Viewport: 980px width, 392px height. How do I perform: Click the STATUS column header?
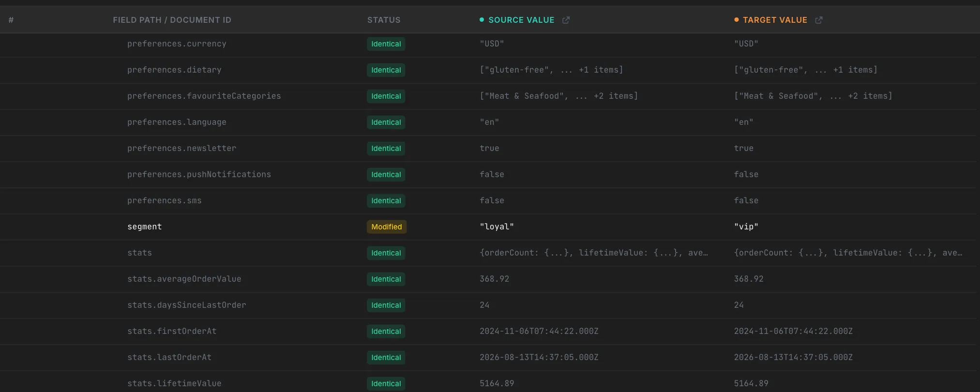coord(384,20)
